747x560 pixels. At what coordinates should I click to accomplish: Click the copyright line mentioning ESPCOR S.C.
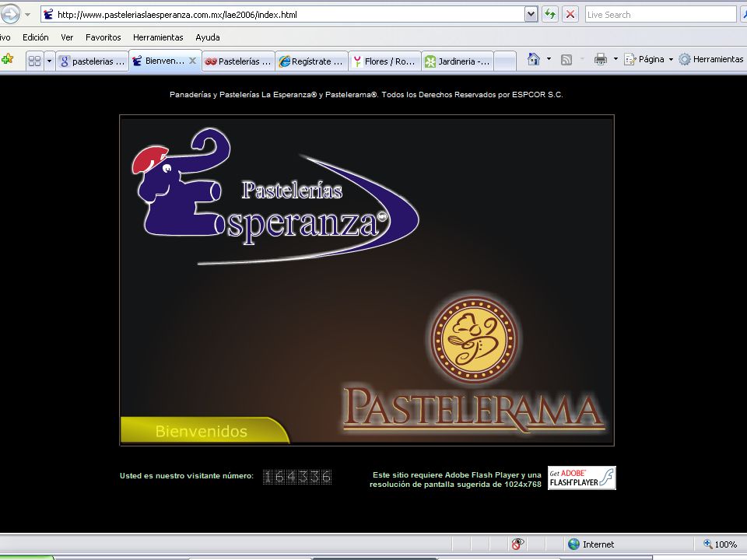[366, 95]
